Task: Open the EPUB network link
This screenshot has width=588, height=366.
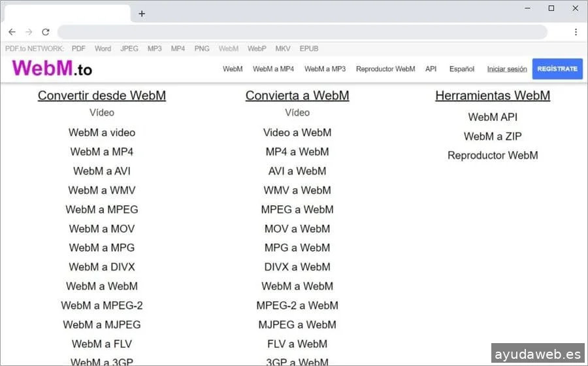Action: tap(309, 48)
